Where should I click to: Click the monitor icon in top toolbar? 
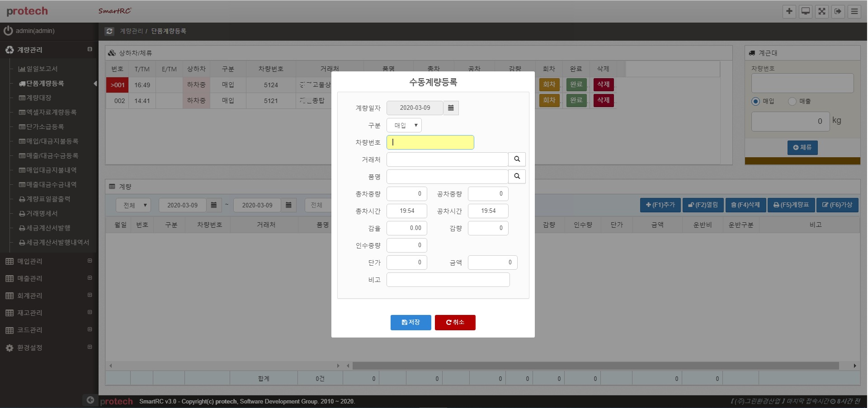(x=805, y=11)
